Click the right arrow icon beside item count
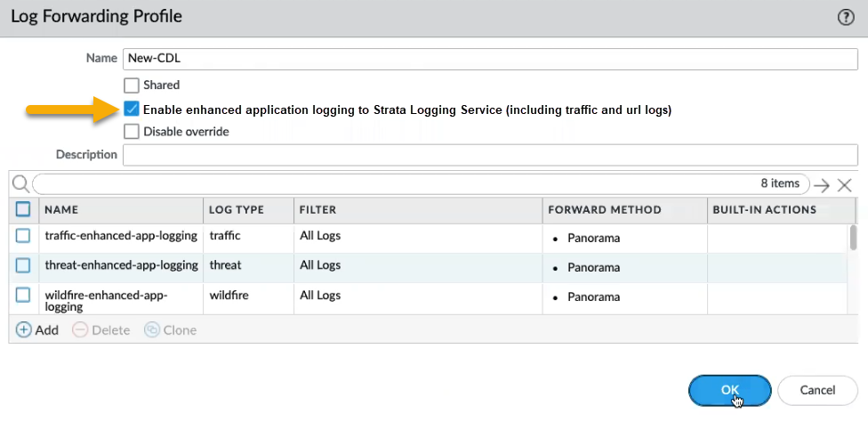The height and width of the screenshot is (422, 868). pos(822,185)
